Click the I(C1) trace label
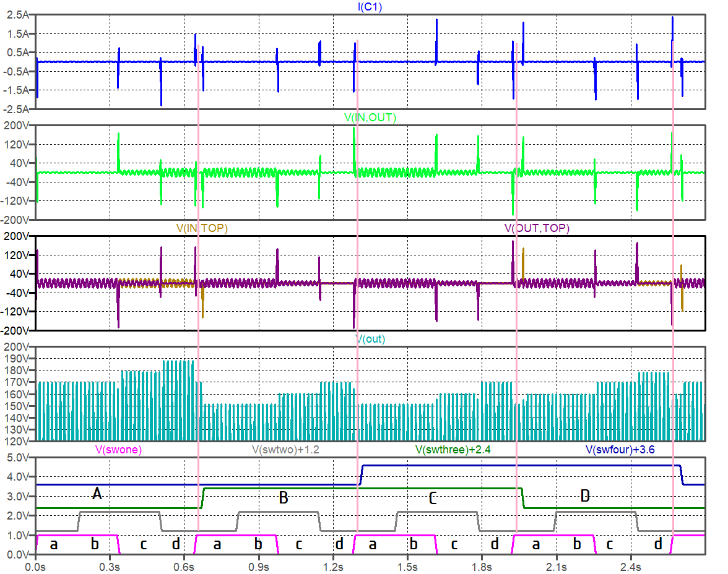 [370, 7]
